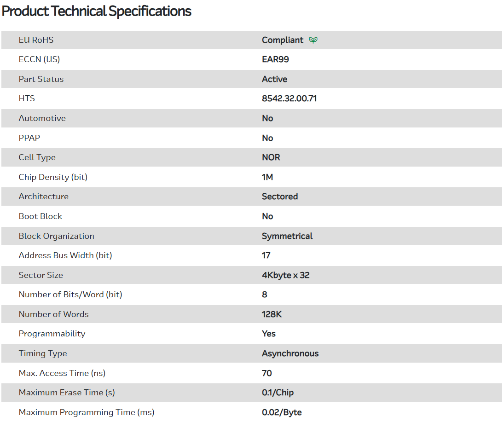
Task: Select the Part Status Active value
Action: [274, 79]
